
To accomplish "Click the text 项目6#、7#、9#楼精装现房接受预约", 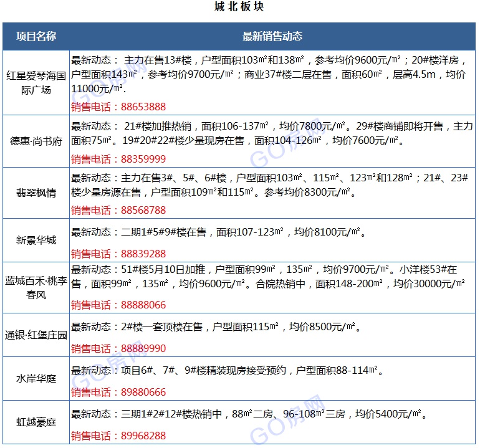I will (x=204, y=371).
